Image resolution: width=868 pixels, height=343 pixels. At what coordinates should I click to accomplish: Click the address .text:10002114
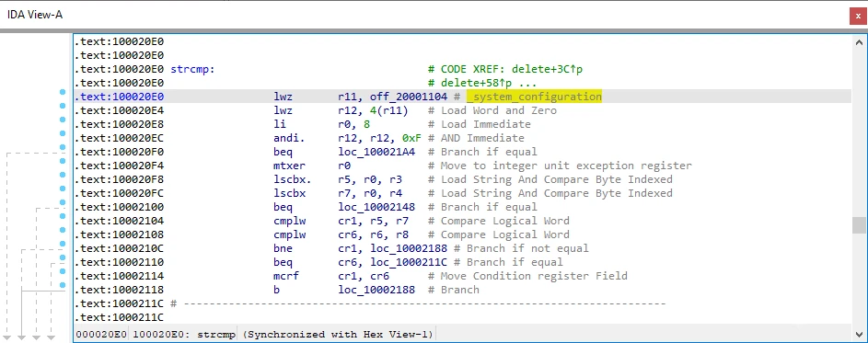[x=119, y=276]
